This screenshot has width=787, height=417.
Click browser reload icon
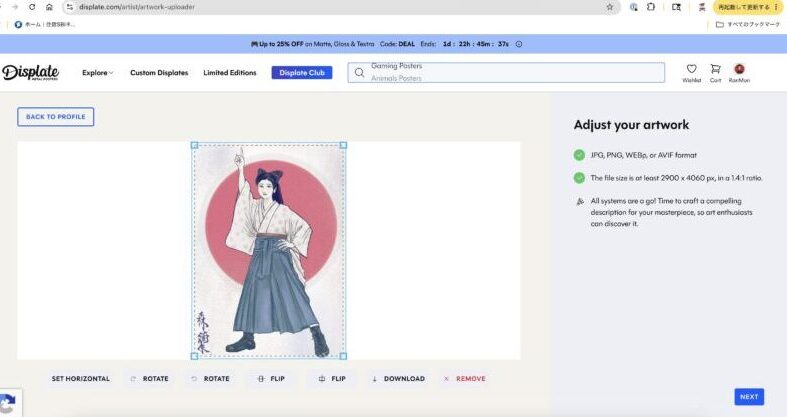coord(32,7)
